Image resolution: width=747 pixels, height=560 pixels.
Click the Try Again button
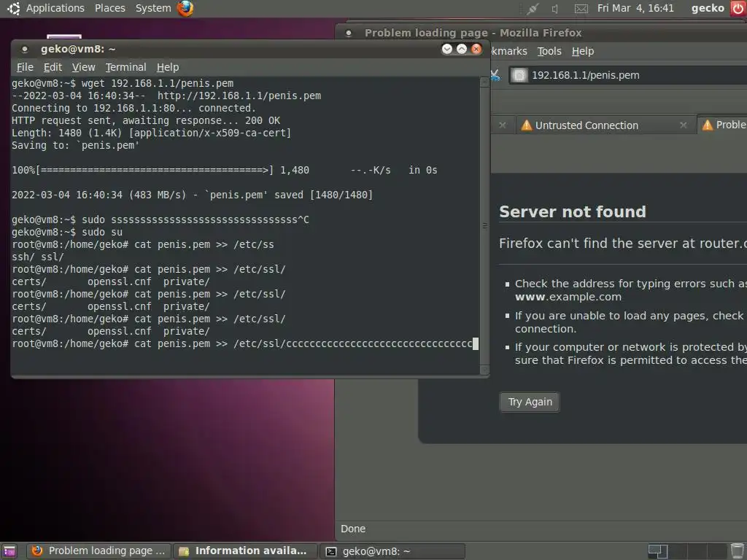pos(530,402)
